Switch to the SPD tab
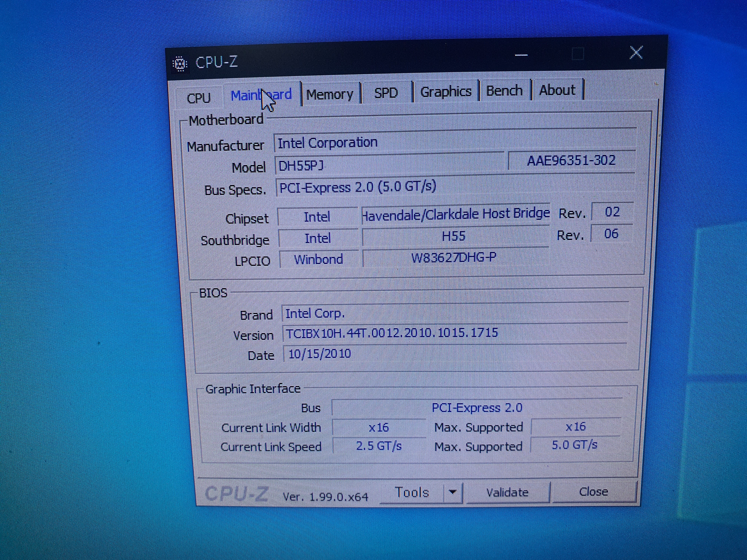 pos(386,93)
